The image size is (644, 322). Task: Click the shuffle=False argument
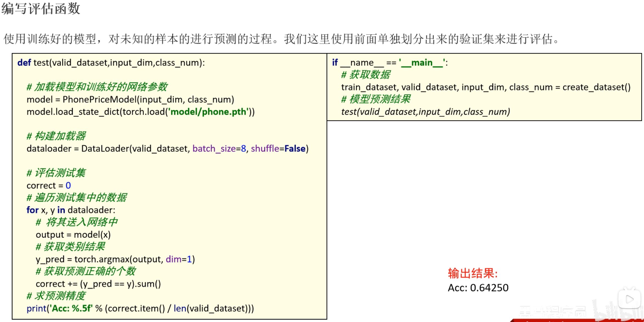coord(278,149)
